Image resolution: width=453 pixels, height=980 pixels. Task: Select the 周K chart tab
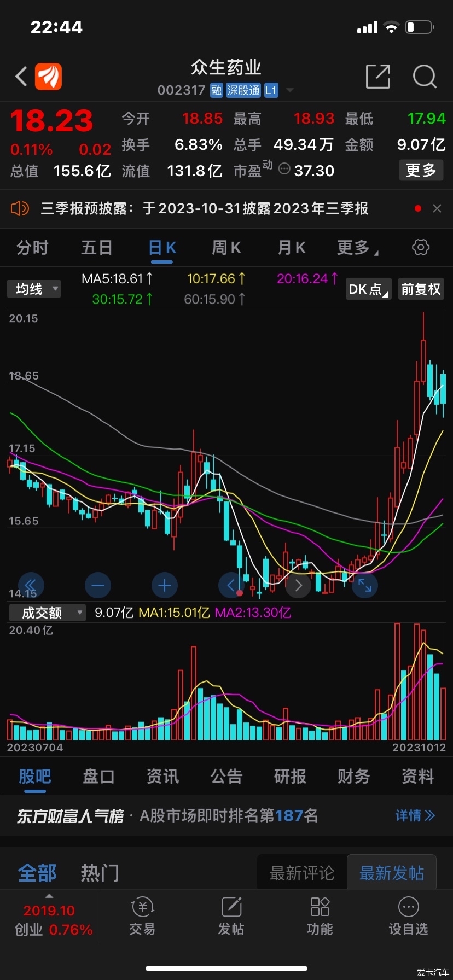tap(226, 248)
